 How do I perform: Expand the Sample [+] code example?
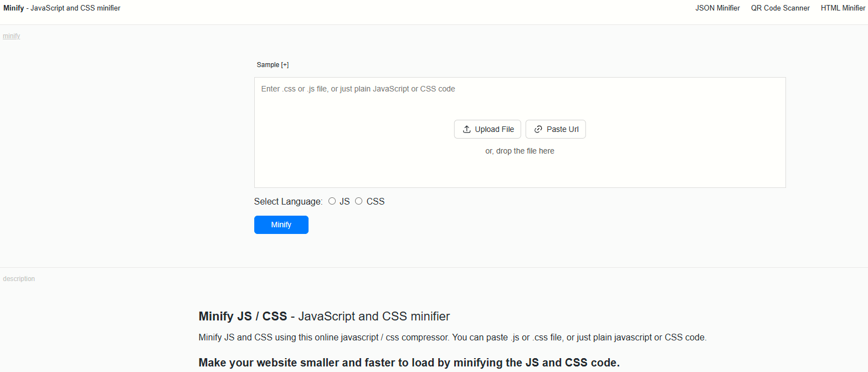point(273,64)
